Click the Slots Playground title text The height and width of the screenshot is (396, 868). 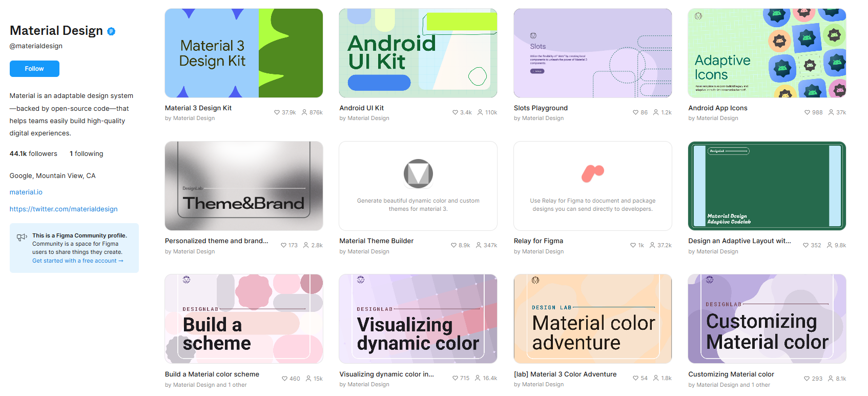541,108
